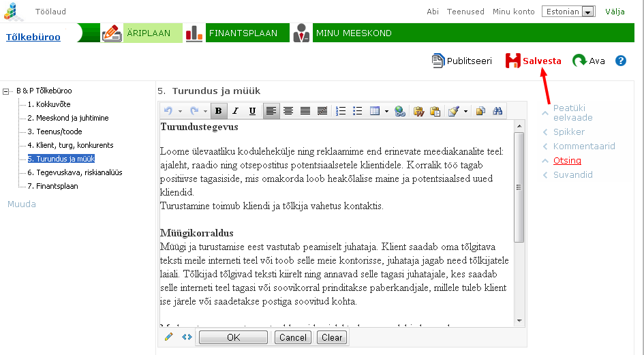Select 6. Tegevuskava, riskianalüüs

(x=75, y=172)
